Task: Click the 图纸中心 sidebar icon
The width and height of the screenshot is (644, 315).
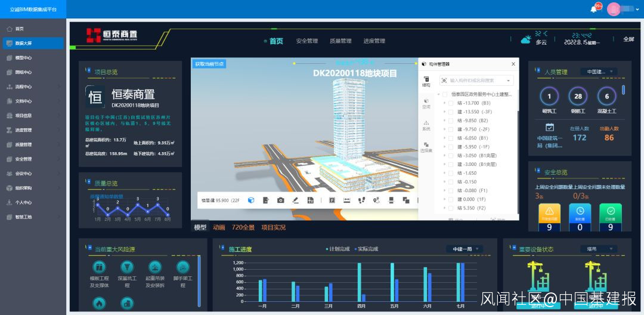Action: click(x=9, y=72)
